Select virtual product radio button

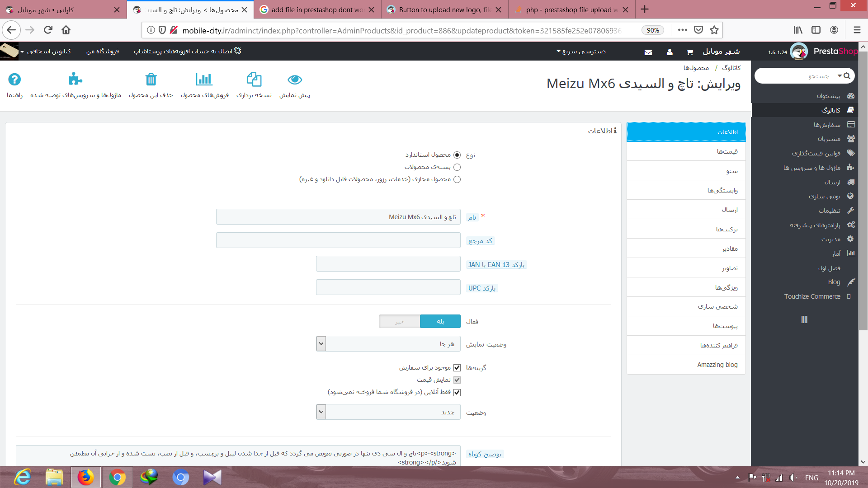457,179
